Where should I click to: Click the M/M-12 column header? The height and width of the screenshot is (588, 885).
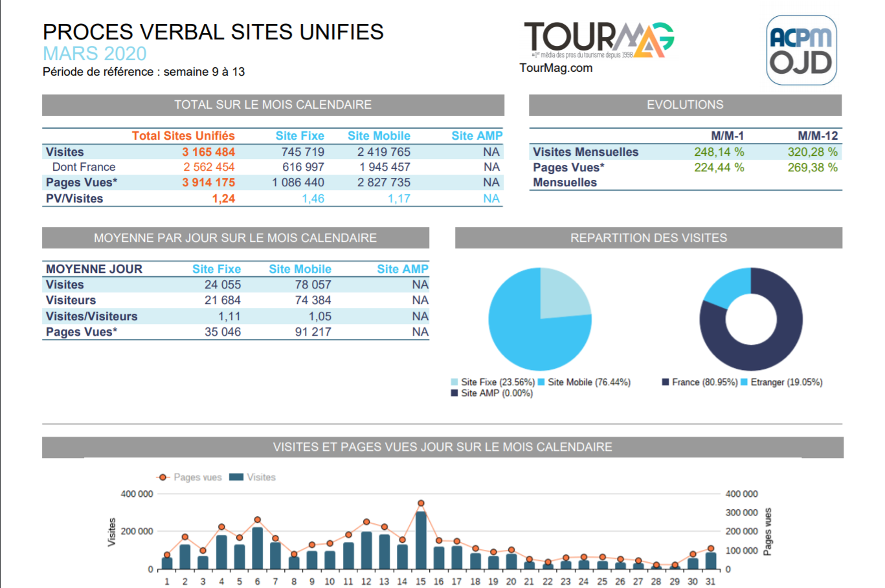click(817, 136)
